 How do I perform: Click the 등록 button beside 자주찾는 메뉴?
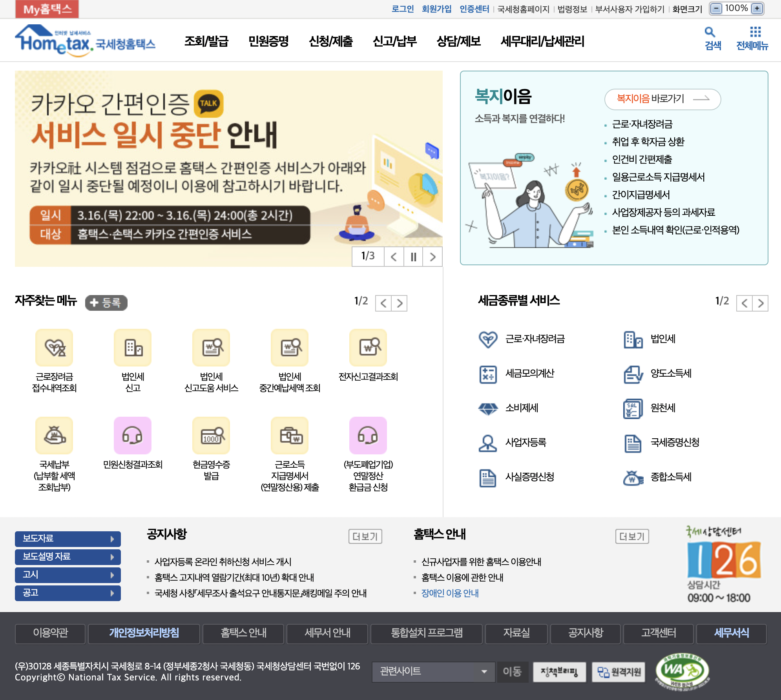coord(106,303)
